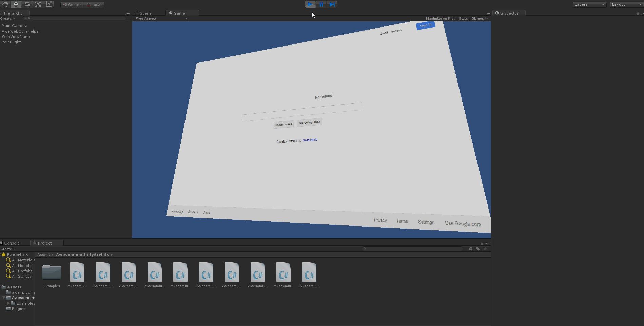The width and height of the screenshot is (644, 326).
Task: Select Main Camera in Hierarchy
Action: pos(15,26)
